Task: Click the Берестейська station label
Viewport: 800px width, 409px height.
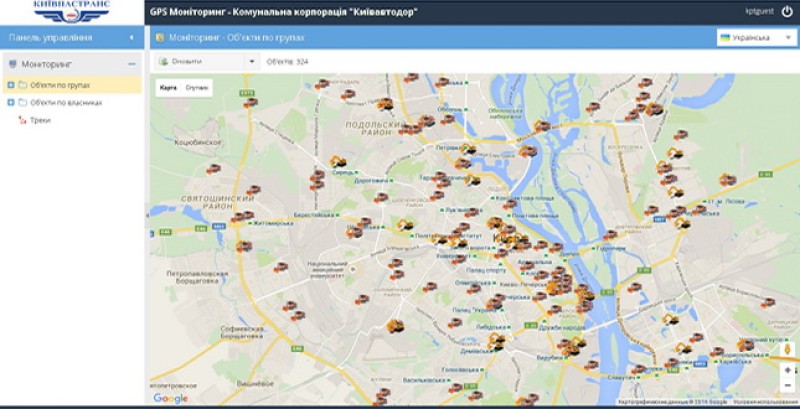Action: click(x=316, y=215)
